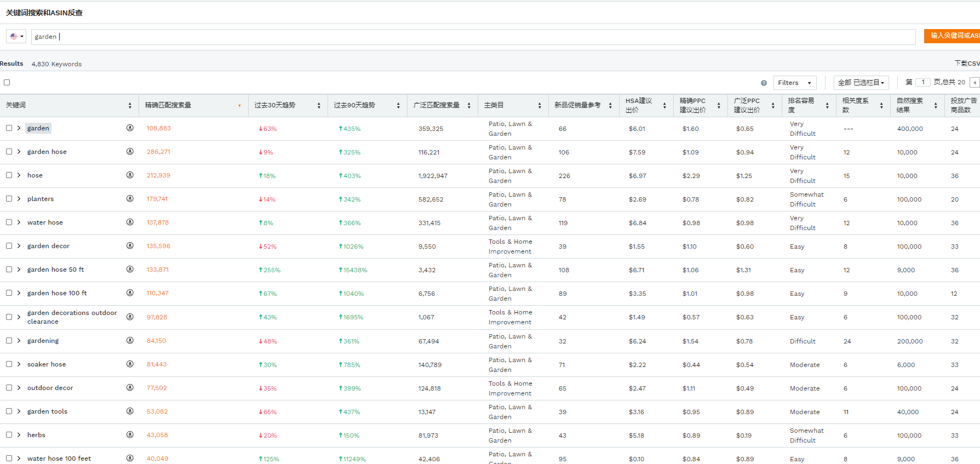
Task: Click the Amazon icon next to 'soaker hose'
Action: tap(130, 364)
